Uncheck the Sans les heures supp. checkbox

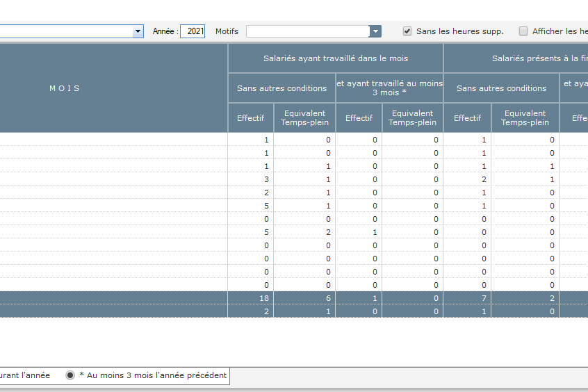click(x=407, y=31)
